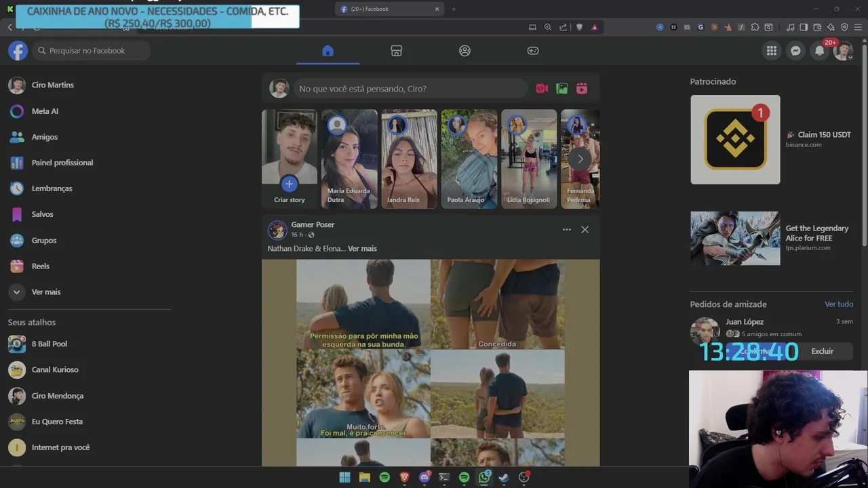Start a live video from composer
Viewport: 868px width, 488px height.
point(542,89)
